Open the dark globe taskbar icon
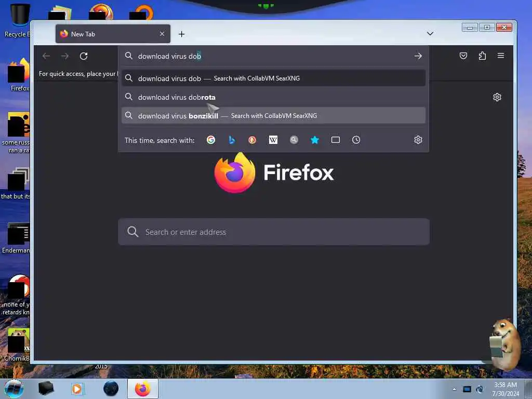Image resolution: width=532 pixels, height=399 pixels. point(111,389)
